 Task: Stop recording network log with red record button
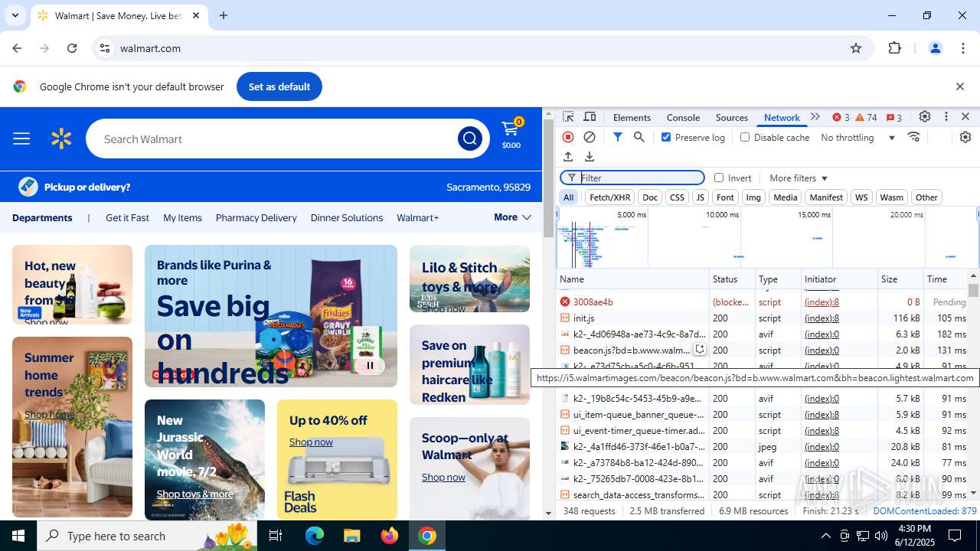568,137
